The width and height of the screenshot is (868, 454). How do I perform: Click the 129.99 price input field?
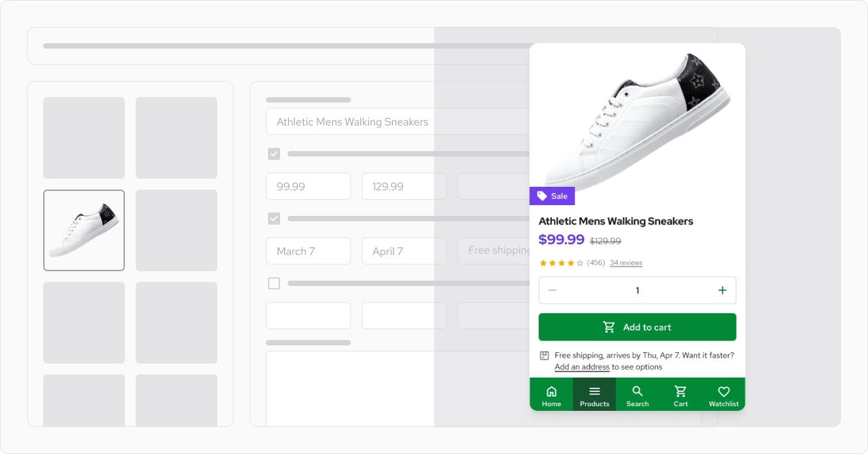[x=404, y=186]
